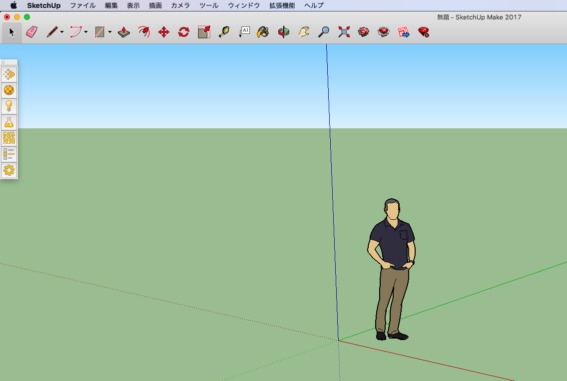Open the ツール menu
The image size is (567, 381).
point(209,5)
